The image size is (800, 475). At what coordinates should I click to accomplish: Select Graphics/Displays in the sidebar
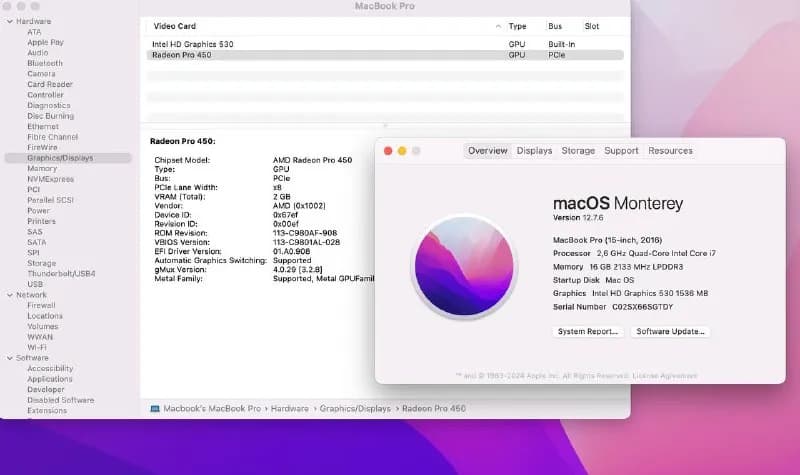[68, 158]
